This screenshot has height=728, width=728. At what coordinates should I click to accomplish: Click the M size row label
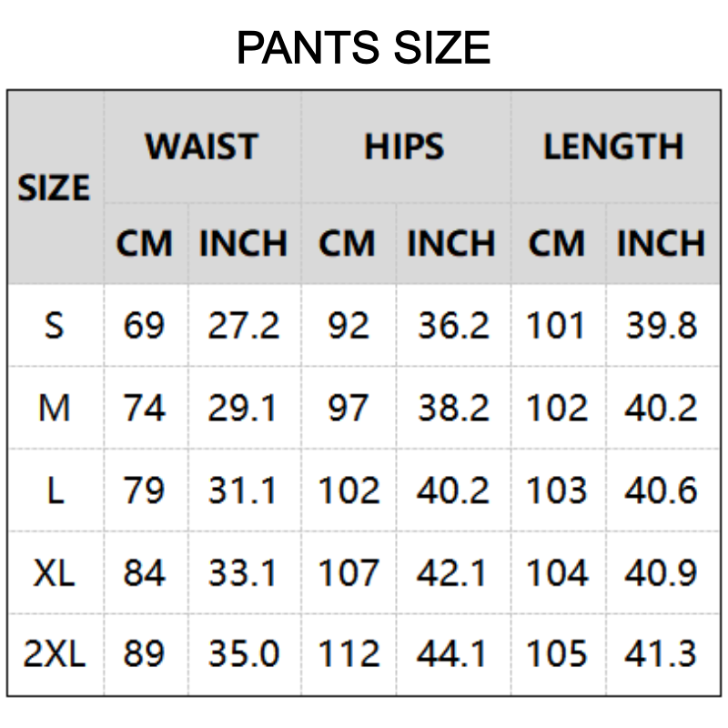55,408
